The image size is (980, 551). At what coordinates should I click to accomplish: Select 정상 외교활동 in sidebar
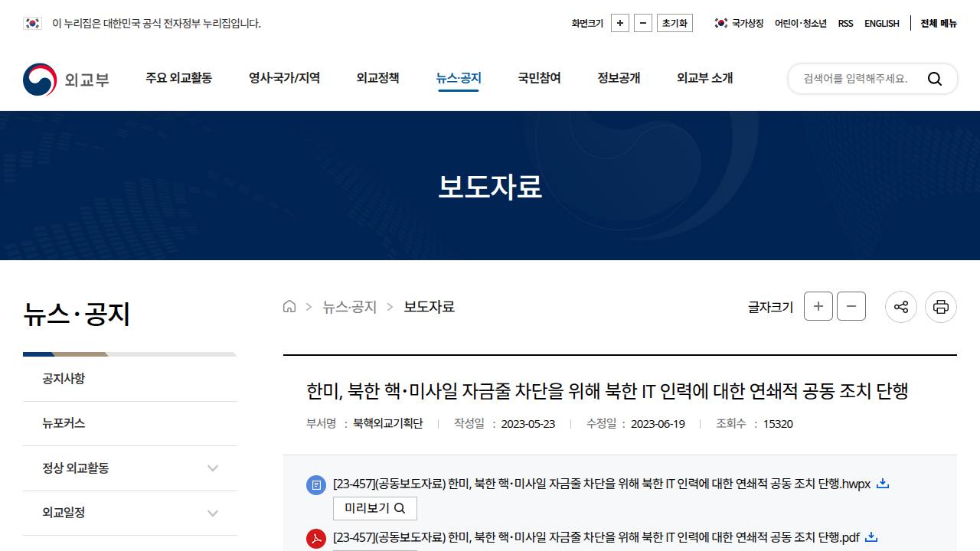76,468
